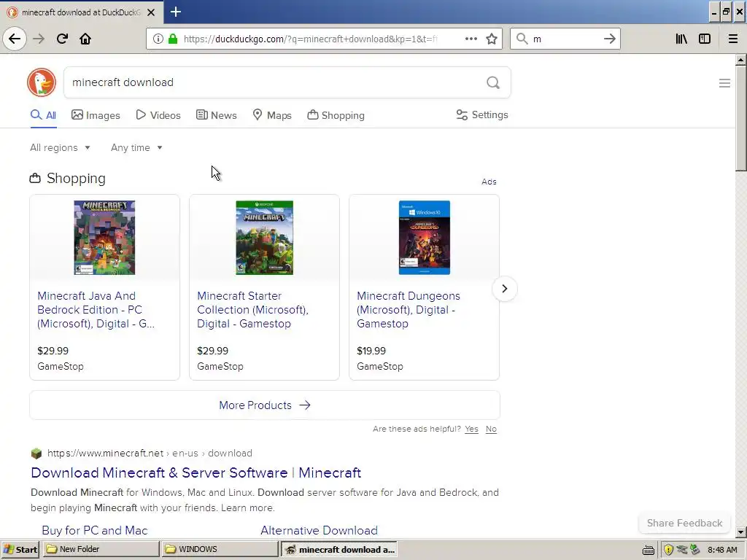Image resolution: width=747 pixels, height=560 pixels.
Task: Bookmark this page with the star
Action: pos(492,39)
